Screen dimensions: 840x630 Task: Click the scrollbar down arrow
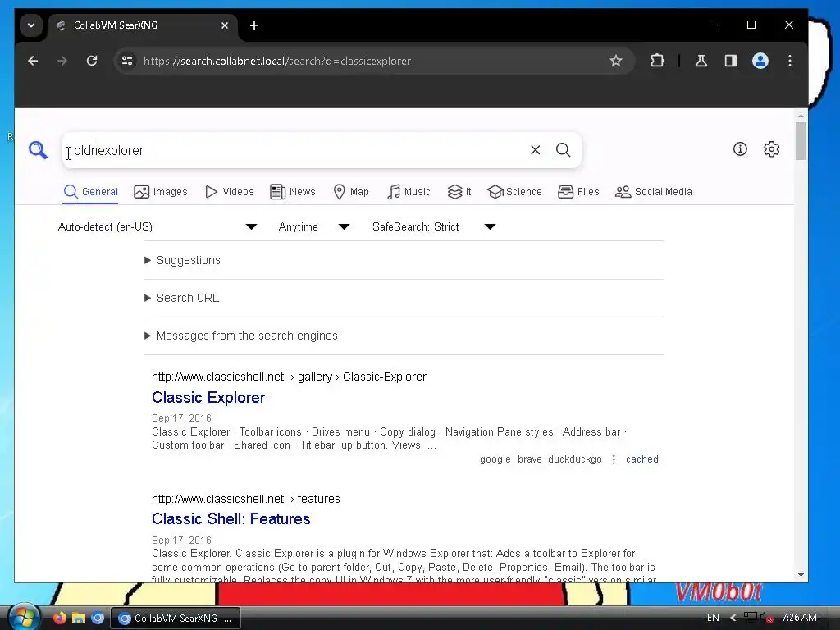click(801, 575)
